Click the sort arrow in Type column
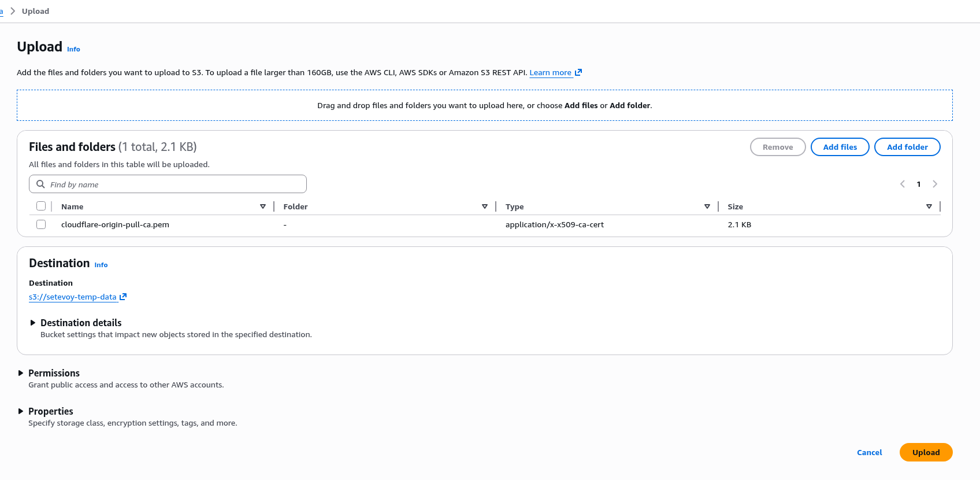980x480 pixels. coord(707,206)
